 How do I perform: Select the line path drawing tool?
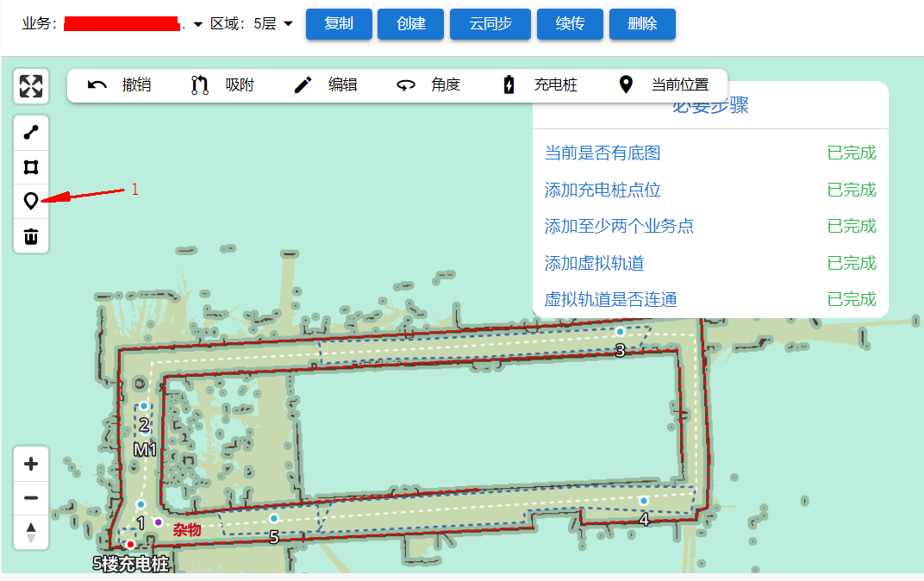pos(31,132)
